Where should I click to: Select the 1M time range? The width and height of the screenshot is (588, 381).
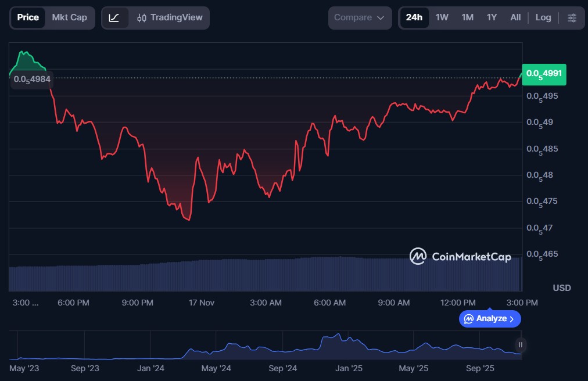(467, 17)
